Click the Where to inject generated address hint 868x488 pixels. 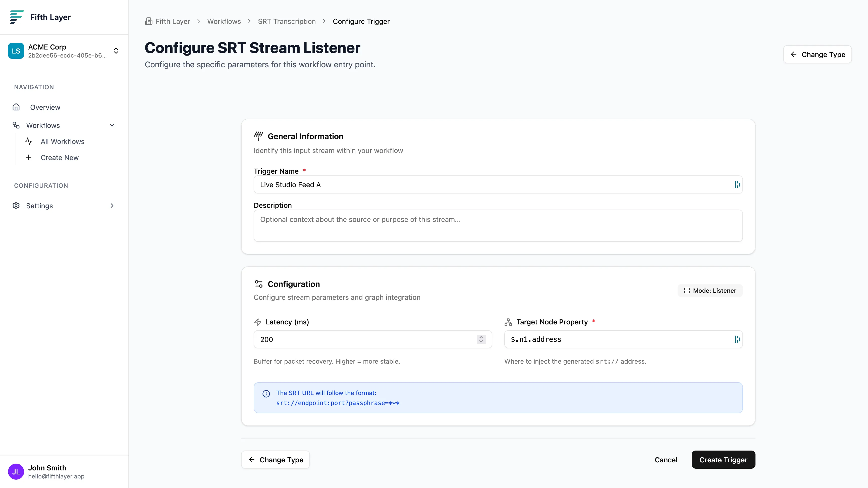coord(575,361)
